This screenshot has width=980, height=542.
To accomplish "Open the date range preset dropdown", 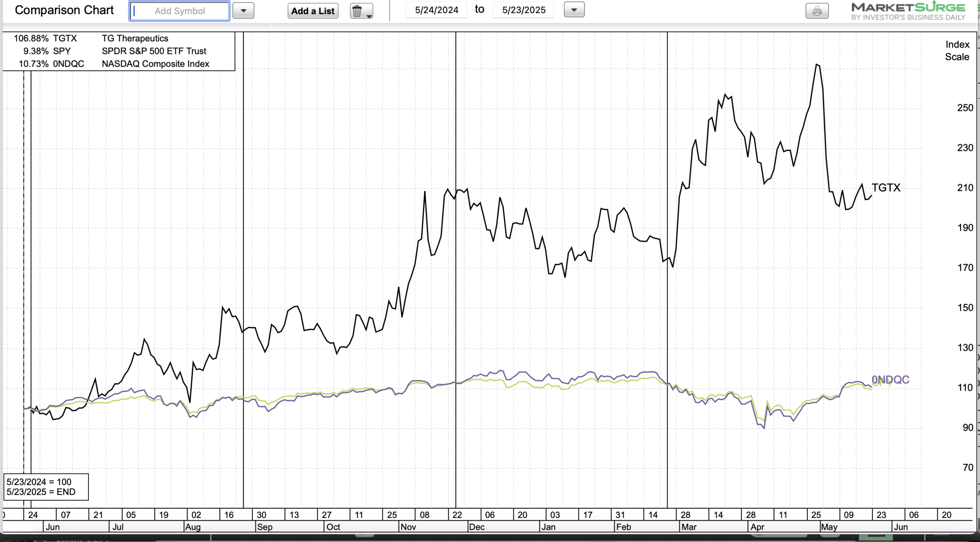I will click(574, 10).
